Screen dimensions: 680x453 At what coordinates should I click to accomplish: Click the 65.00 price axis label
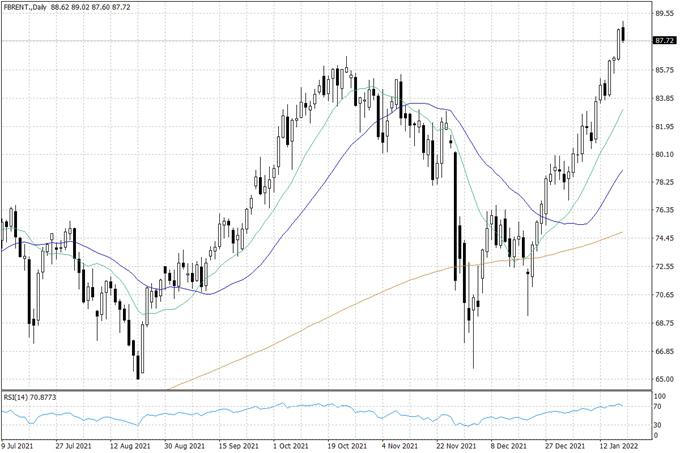point(663,380)
